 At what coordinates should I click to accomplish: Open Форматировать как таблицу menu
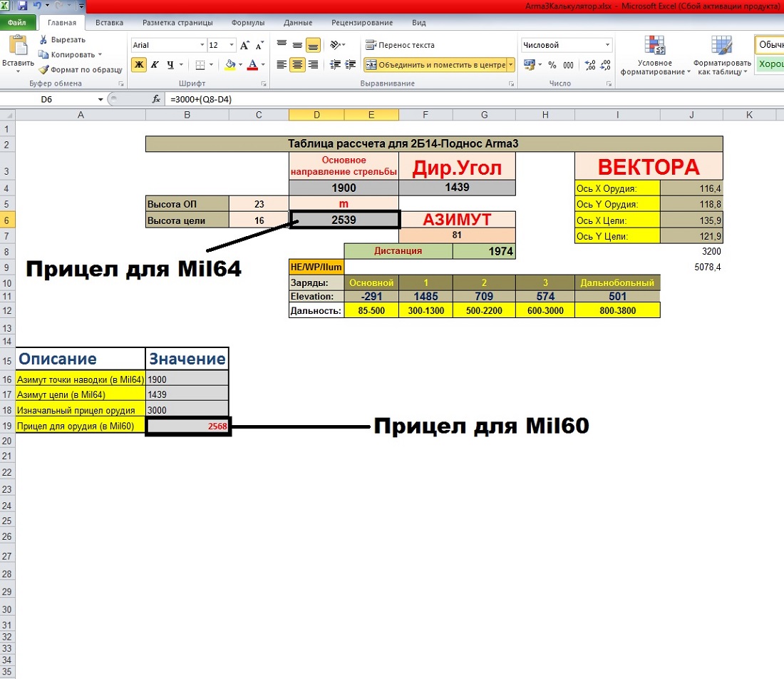722,56
